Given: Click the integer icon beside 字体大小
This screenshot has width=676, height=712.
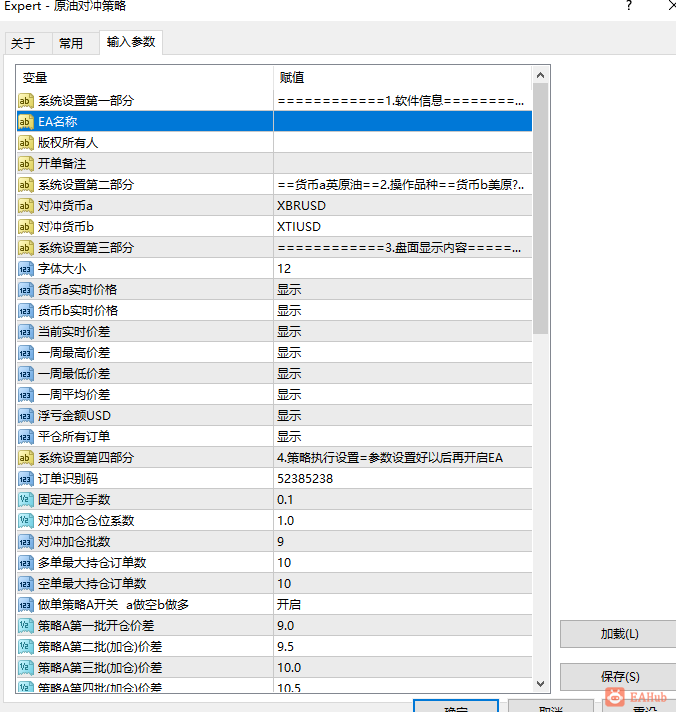Looking at the screenshot, I should coord(26,269).
